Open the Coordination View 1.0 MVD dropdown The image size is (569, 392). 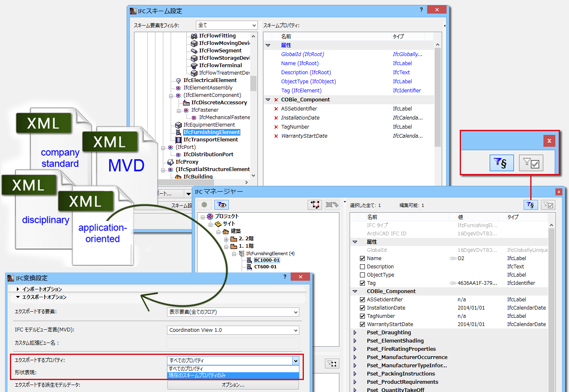click(233, 330)
